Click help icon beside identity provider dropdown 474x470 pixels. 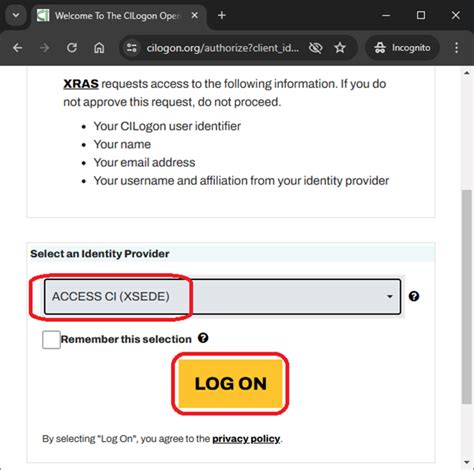pos(414,296)
